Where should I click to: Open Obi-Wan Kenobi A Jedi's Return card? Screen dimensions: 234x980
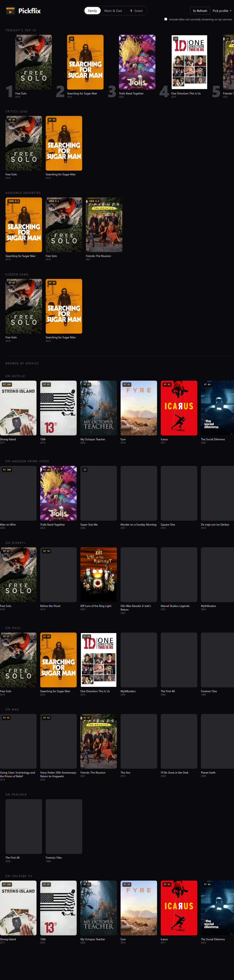coord(139,575)
